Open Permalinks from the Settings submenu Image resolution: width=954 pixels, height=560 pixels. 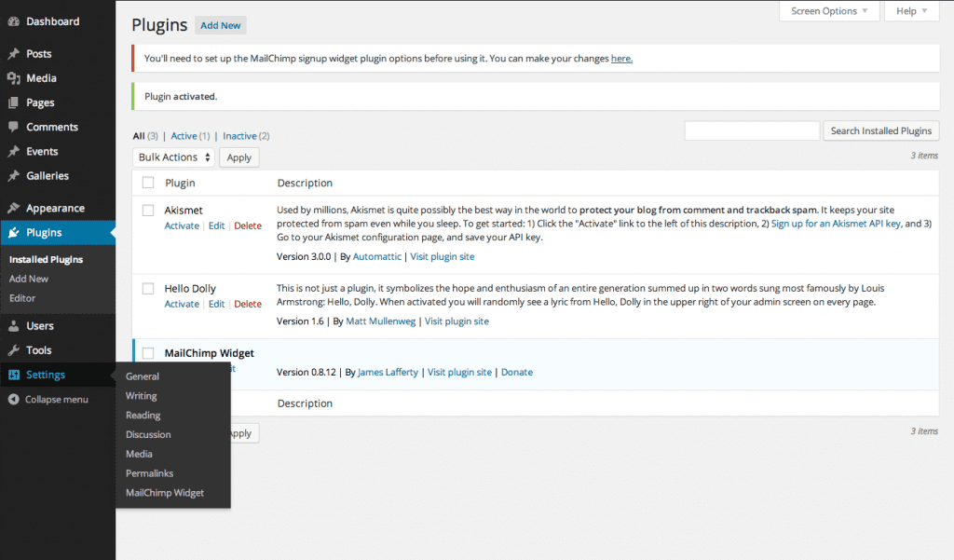coord(149,472)
